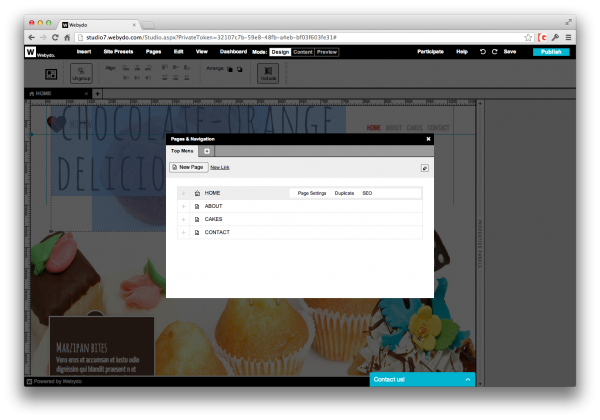This screenshot has height=420, width=600.
Task: Open the Help menu
Action: (x=462, y=52)
